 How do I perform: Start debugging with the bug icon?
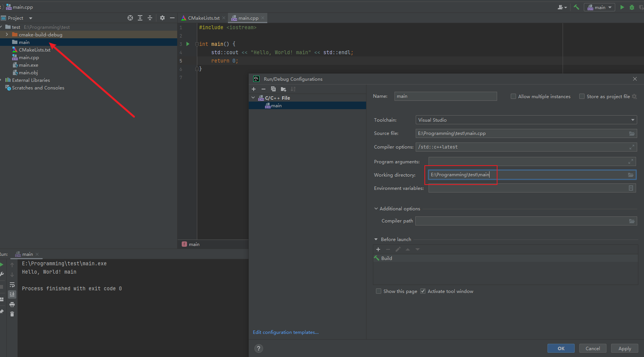tap(632, 7)
